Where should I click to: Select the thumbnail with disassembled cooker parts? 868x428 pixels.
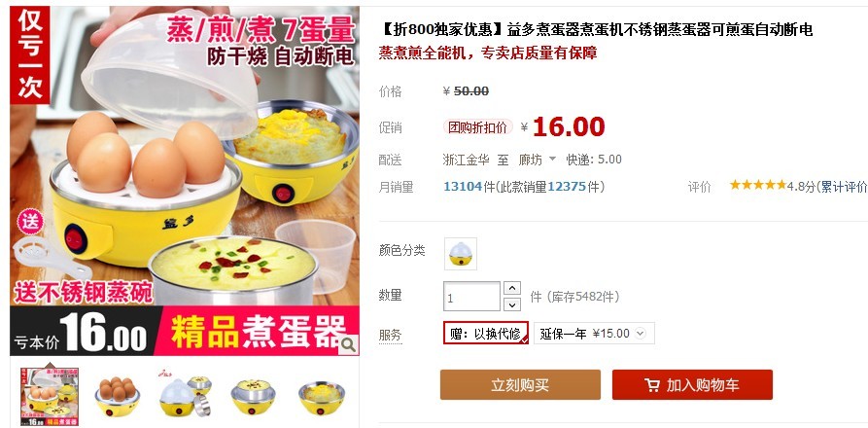point(186,397)
